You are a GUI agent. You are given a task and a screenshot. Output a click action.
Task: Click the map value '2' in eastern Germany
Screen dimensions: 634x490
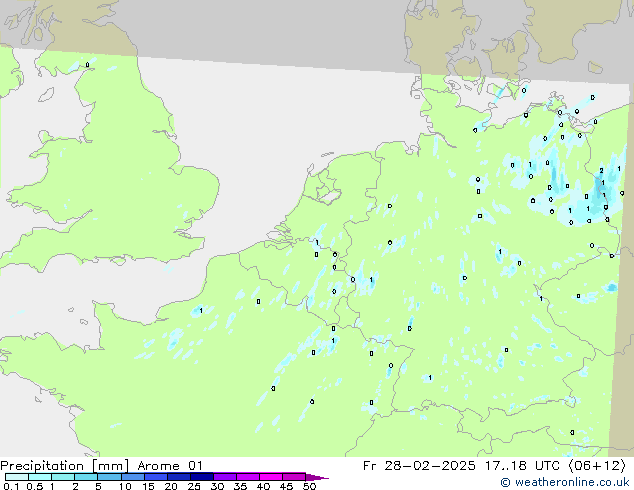(x=601, y=171)
